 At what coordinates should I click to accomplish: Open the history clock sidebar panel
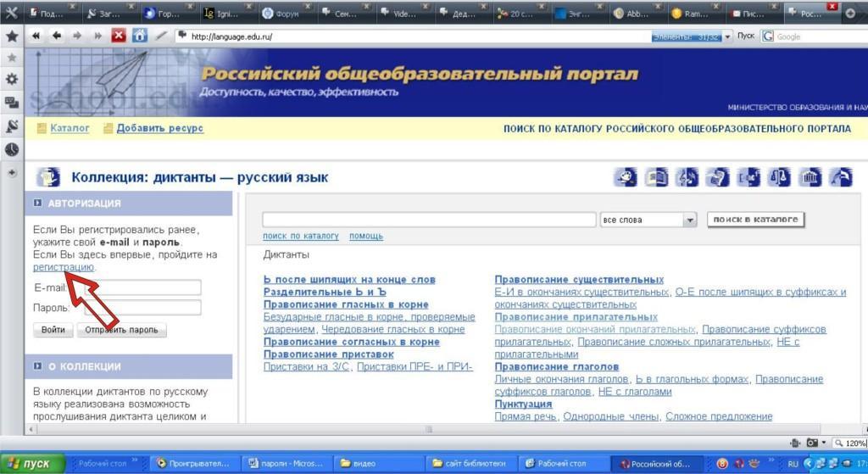(12, 149)
